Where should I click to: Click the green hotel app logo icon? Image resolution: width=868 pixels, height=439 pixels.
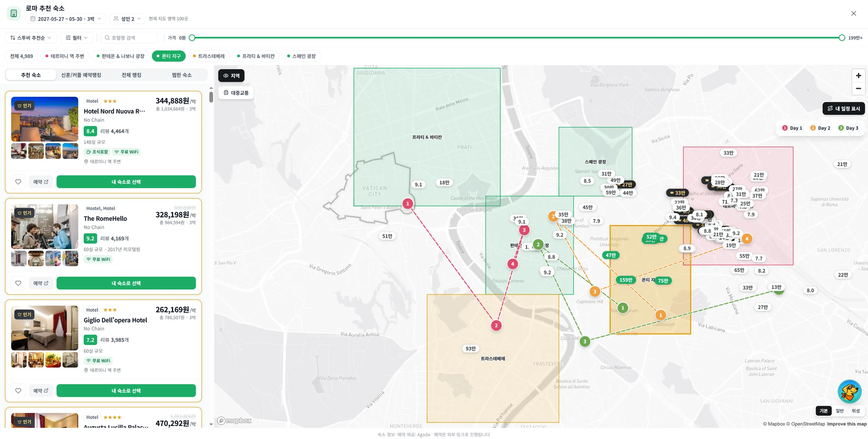(14, 13)
